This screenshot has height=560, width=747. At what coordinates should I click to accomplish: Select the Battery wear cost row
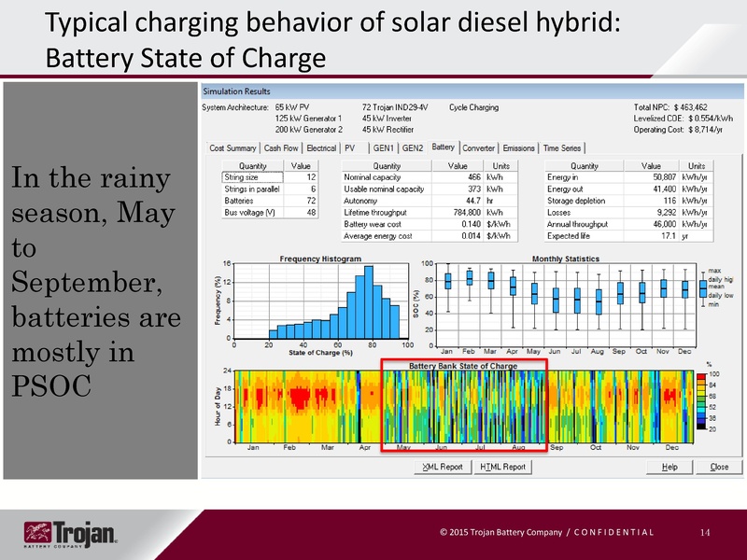pos(430,224)
